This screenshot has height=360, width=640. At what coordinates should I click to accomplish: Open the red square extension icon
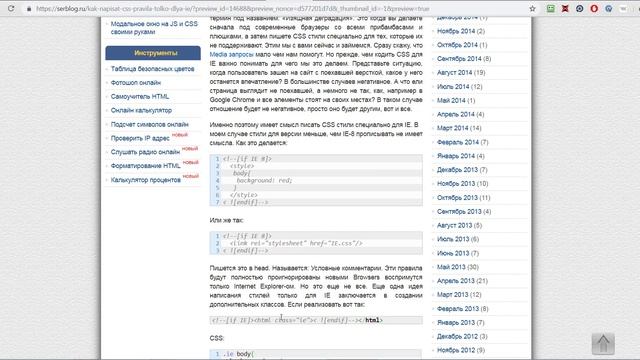tap(565, 9)
